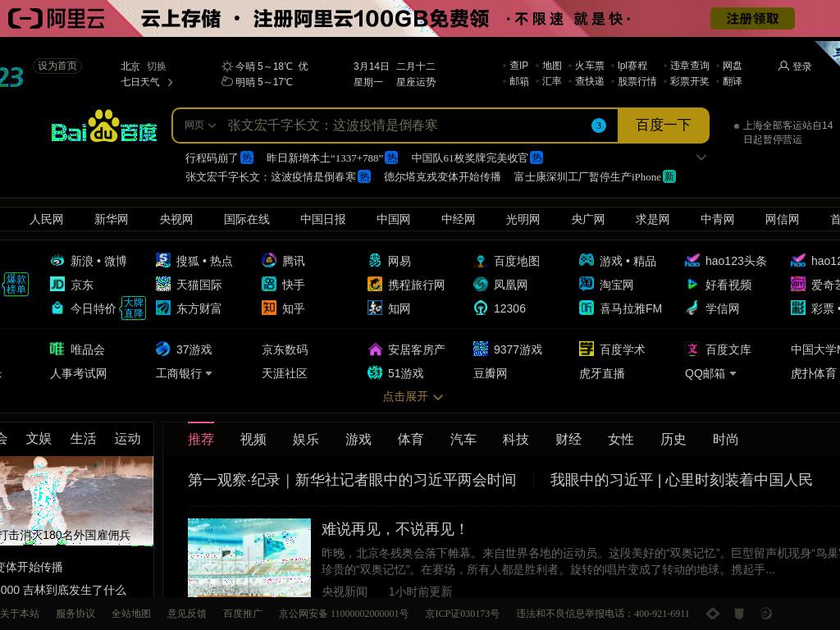Open CNKI (知网) icon

pyautogui.click(x=374, y=308)
